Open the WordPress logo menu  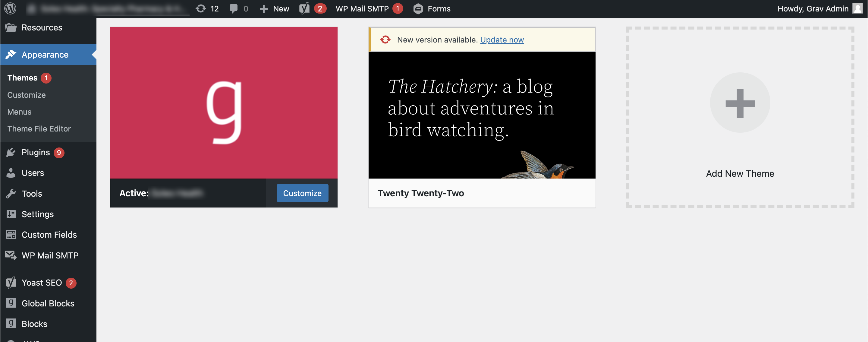pyautogui.click(x=11, y=8)
